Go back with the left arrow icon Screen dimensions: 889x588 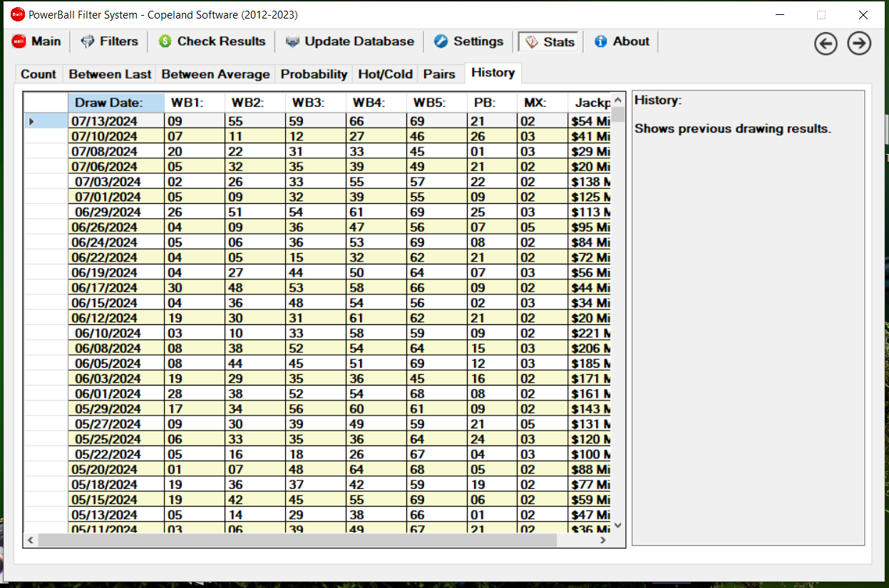(x=826, y=43)
